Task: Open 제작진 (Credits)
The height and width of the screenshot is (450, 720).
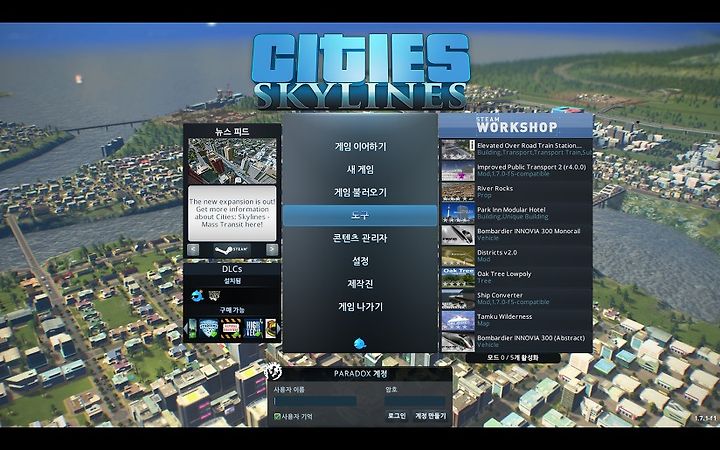Action: 360,284
